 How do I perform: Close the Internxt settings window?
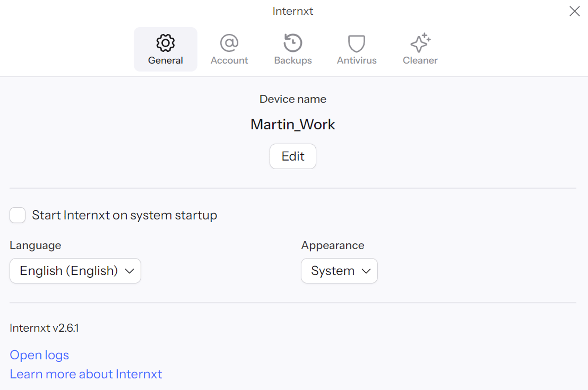point(574,11)
